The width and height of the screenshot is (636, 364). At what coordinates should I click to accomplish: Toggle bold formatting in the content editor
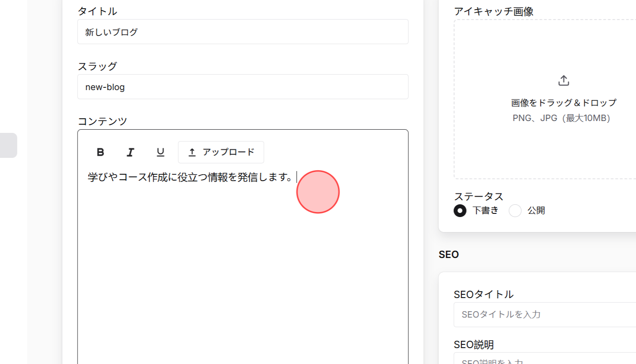click(100, 152)
